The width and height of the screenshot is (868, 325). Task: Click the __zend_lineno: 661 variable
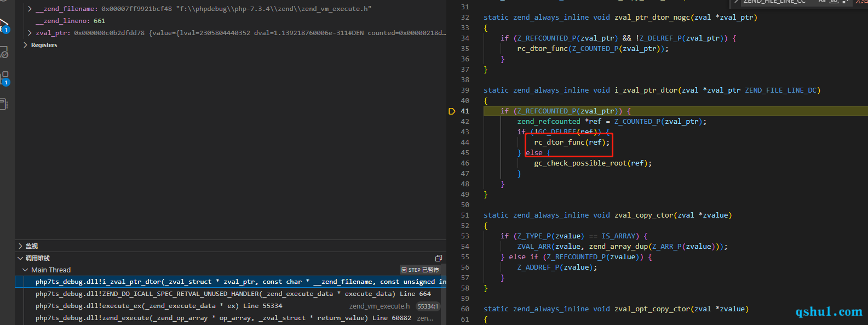click(x=70, y=21)
